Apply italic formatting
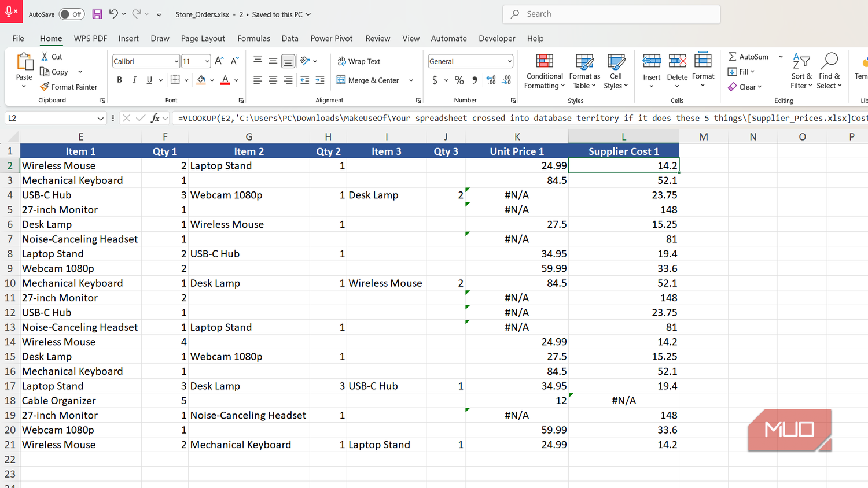This screenshot has width=868, height=488. [134, 80]
